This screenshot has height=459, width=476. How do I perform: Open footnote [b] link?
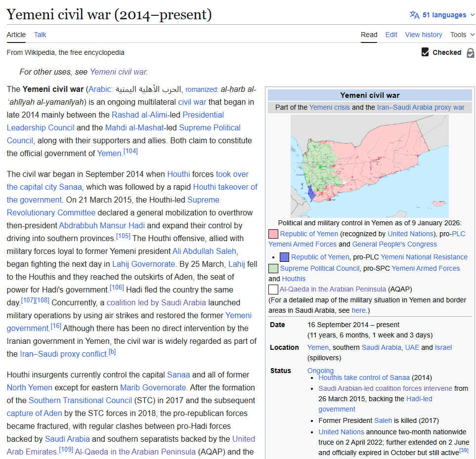coord(112,352)
